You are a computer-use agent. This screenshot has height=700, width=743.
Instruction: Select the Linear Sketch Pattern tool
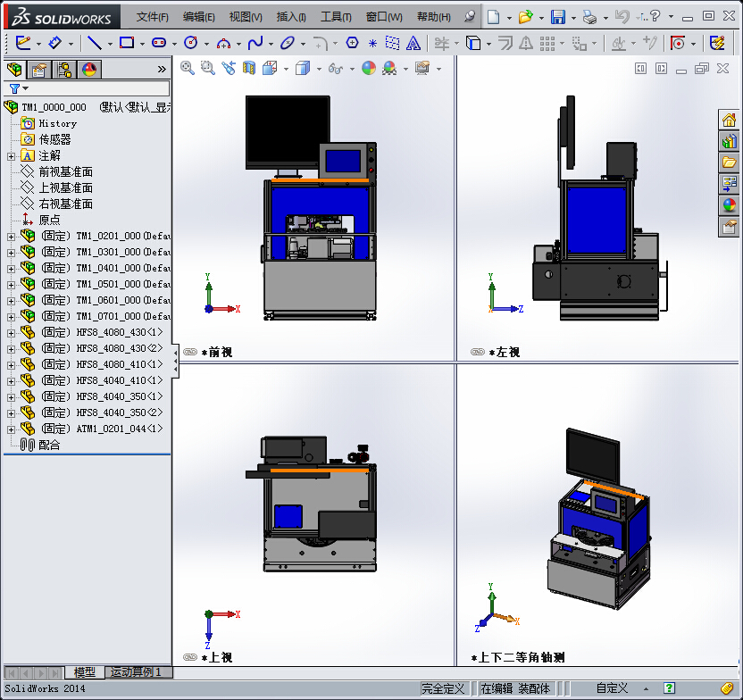click(547, 44)
